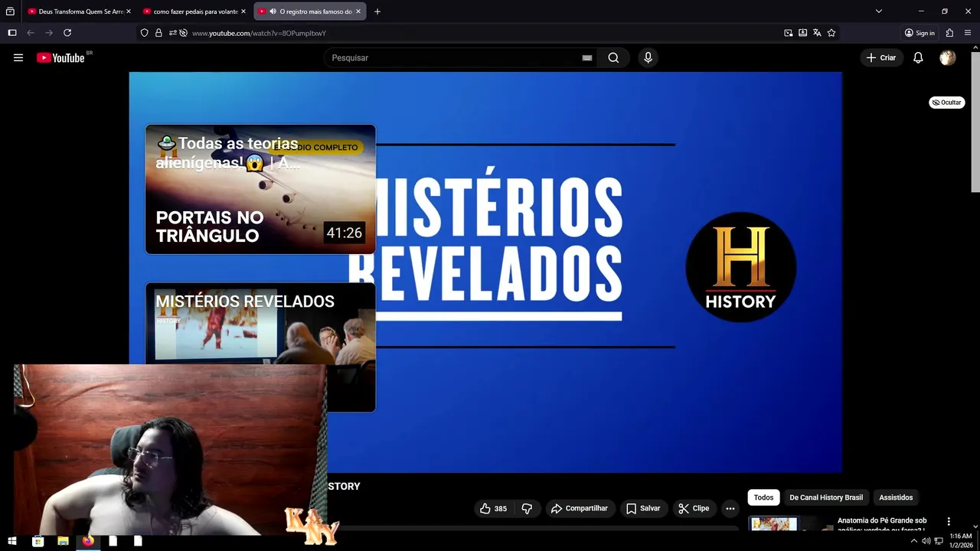The image size is (980, 551).
Task: Open Todas as teorias alienígenas end-screen video
Action: 260,189
